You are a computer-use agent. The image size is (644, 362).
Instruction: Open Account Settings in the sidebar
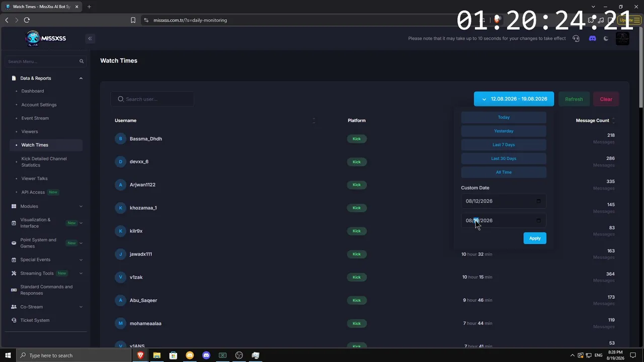point(39,105)
